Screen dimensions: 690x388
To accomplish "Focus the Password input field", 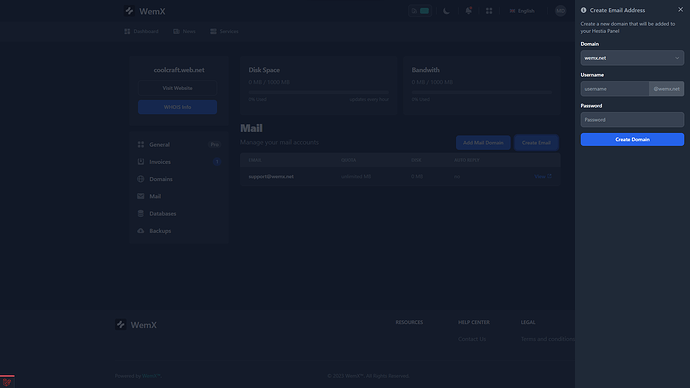I will pyautogui.click(x=632, y=120).
